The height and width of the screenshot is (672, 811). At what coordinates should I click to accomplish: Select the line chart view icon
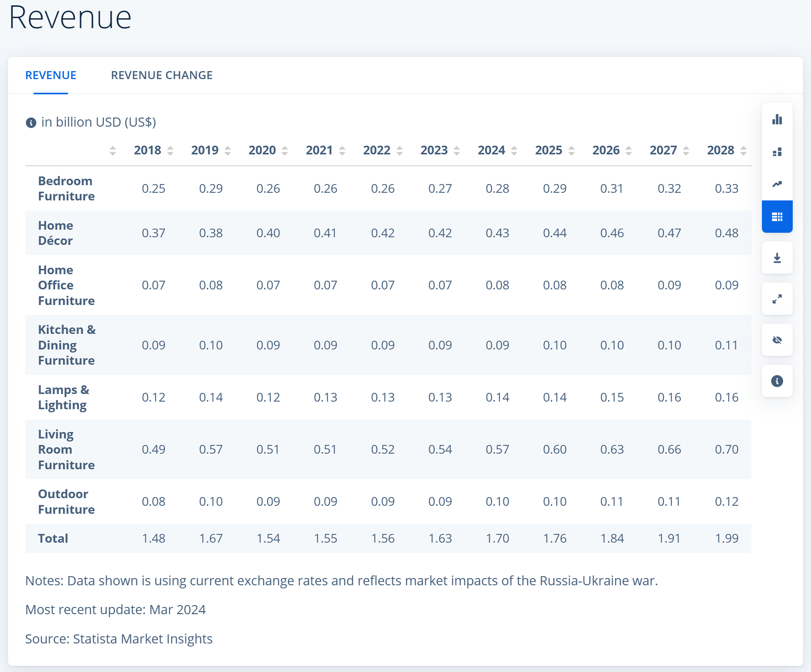(777, 184)
